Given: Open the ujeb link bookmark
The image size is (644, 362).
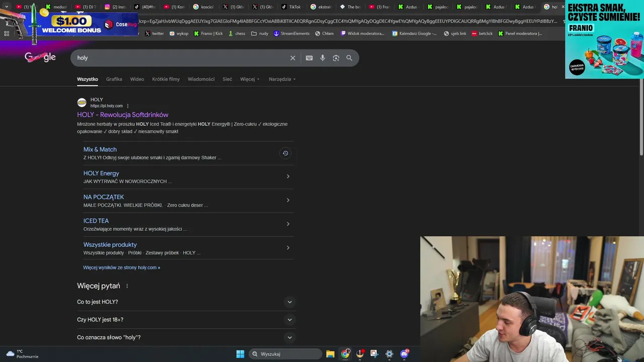Looking at the screenshot, I should click(455, 34).
